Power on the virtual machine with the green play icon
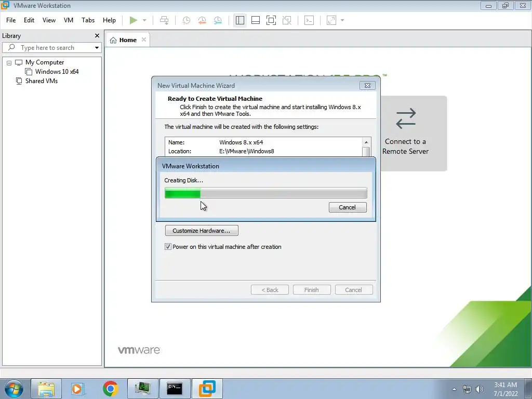 tap(134, 20)
